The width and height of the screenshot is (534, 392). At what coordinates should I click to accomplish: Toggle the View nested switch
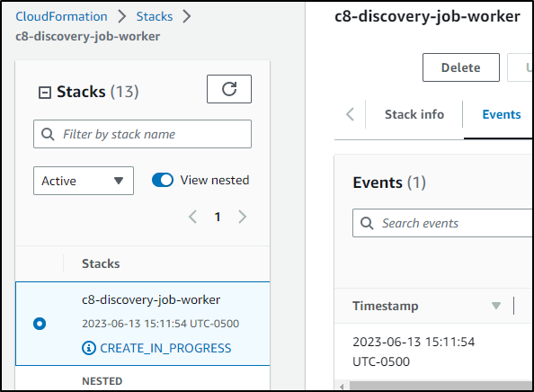click(x=163, y=180)
